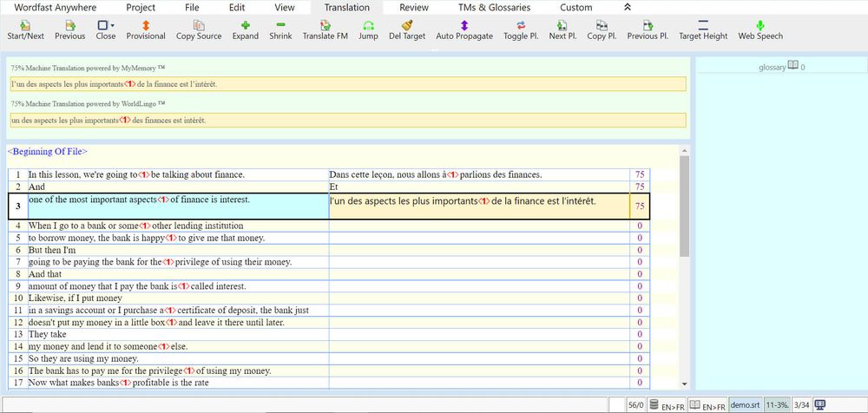
Task: Switch to the Review tab
Action: pyautogui.click(x=414, y=7)
